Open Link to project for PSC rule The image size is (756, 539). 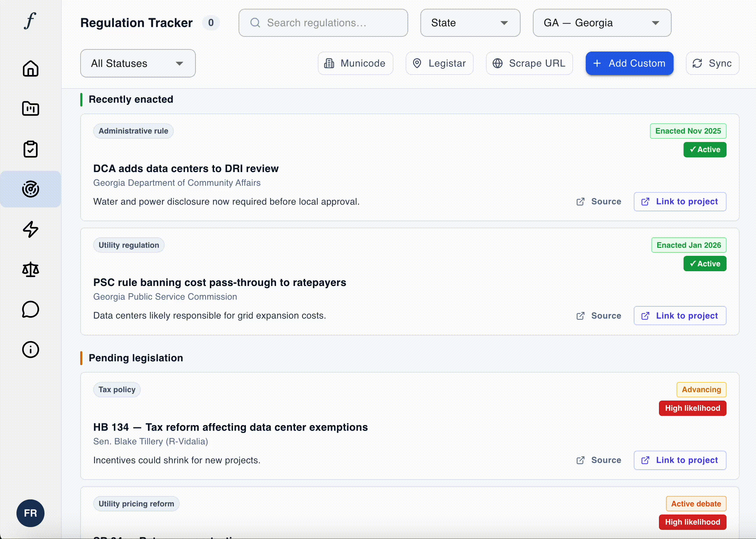[680, 315]
